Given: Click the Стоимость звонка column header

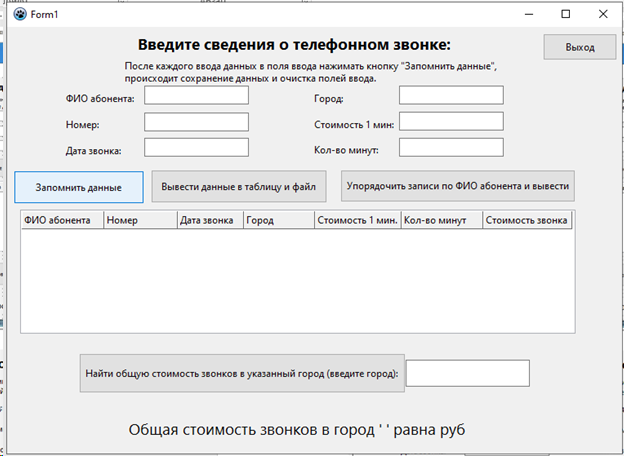Looking at the screenshot, I should click(526, 220).
